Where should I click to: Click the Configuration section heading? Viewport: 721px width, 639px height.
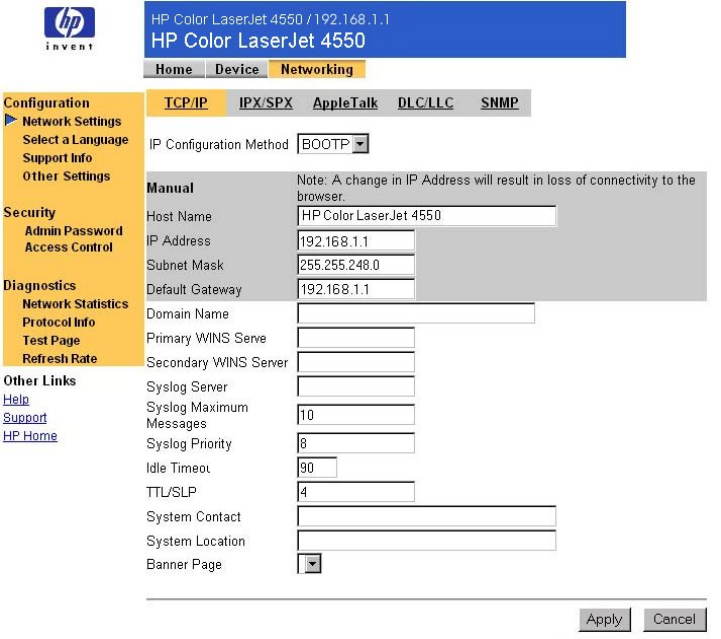pyautogui.click(x=46, y=103)
